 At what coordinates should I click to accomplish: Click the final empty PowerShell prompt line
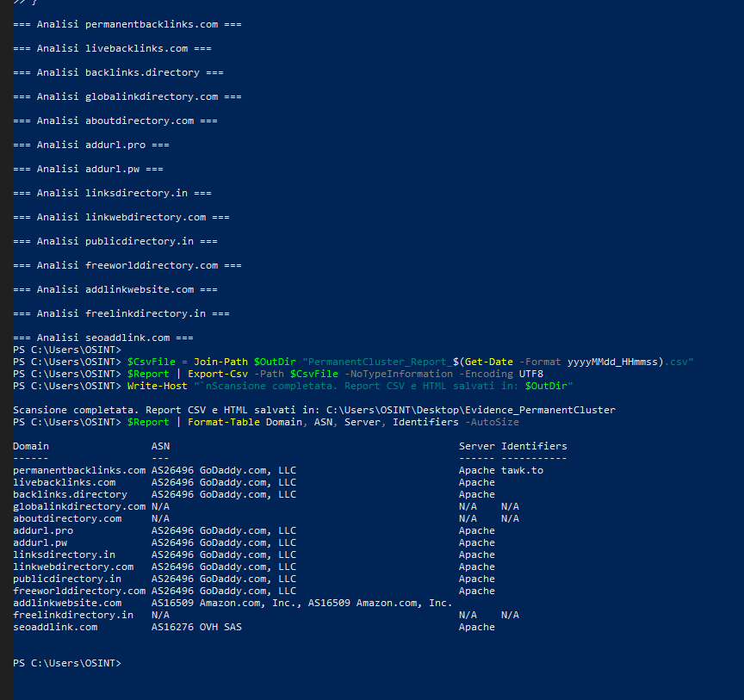click(x=67, y=663)
